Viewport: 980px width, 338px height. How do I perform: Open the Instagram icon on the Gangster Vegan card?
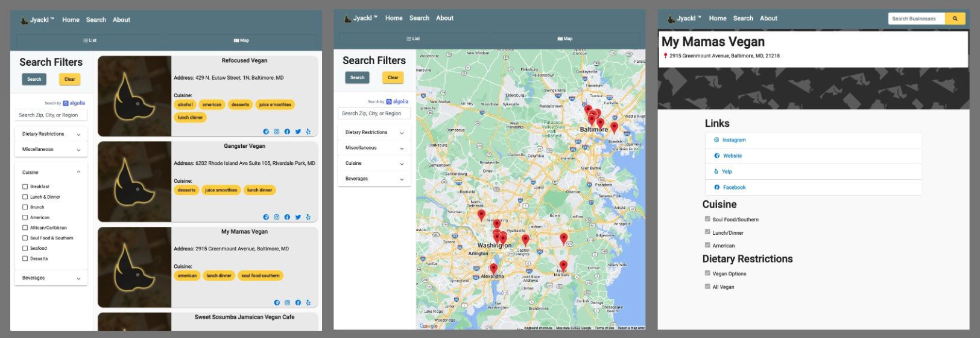[277, 217]
